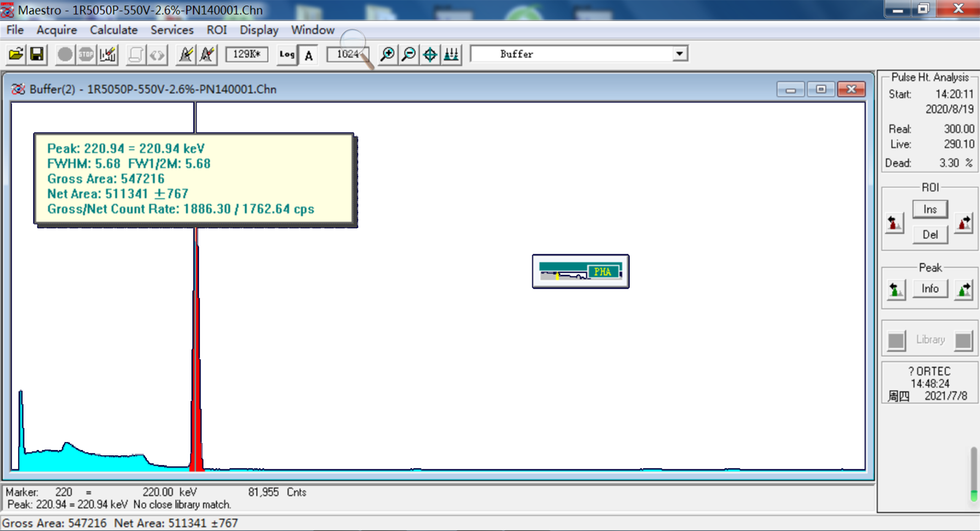The image size is (980, 531).
Task: Click the Maestro application title bar icon
Action: (7, 10)
